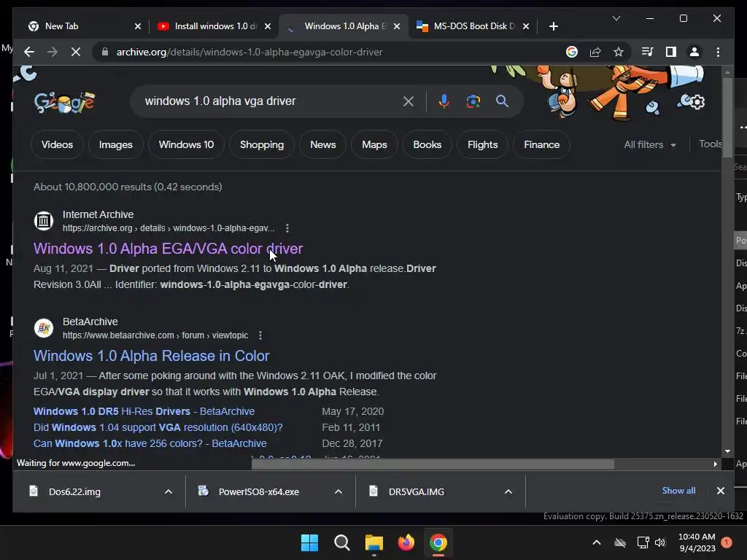Open Windows taskbar search
This screenshot has height=560, width=747.
click(341, 542)
